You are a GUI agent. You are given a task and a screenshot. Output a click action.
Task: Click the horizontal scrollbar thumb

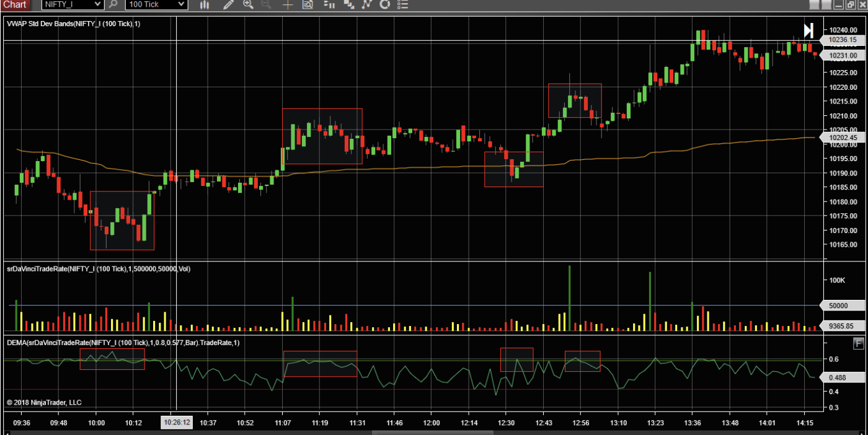click(434, 433)
